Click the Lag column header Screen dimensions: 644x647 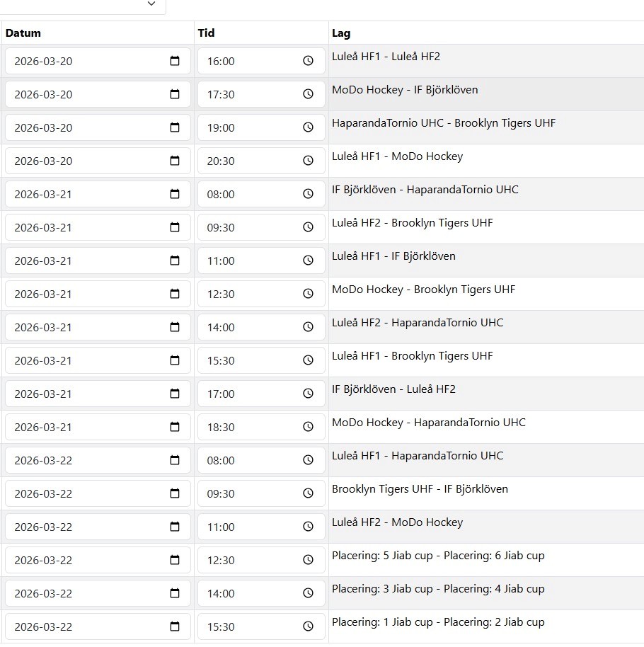(341, 33)
